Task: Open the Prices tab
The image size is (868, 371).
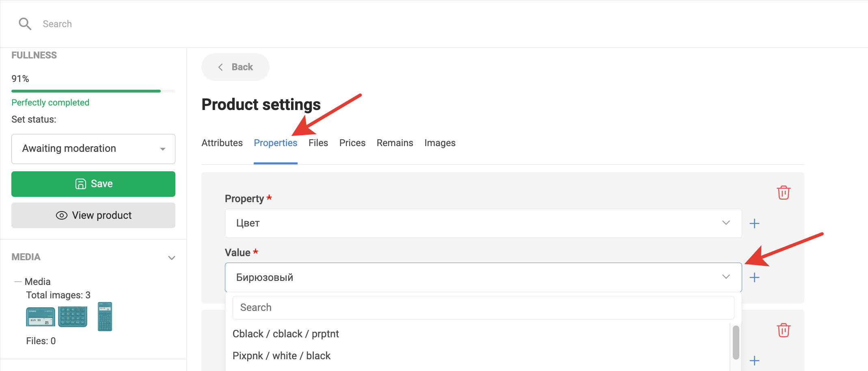Action: pyautogui.click(x=352, y=143)
